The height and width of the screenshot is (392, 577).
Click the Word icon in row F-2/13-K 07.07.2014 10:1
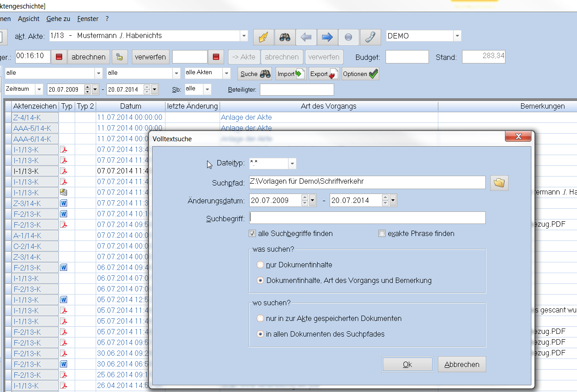pos(64,214)
